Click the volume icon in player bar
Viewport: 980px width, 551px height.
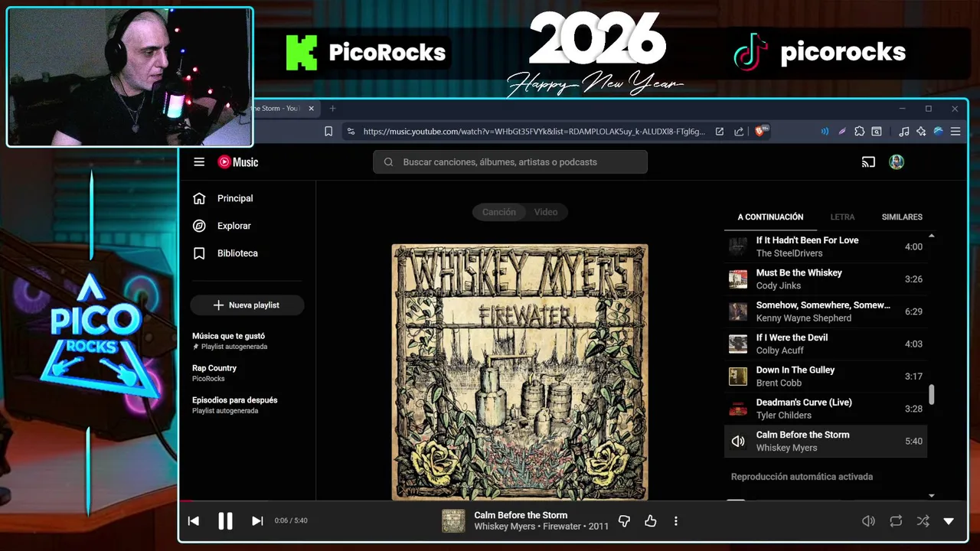coord(868,521)
